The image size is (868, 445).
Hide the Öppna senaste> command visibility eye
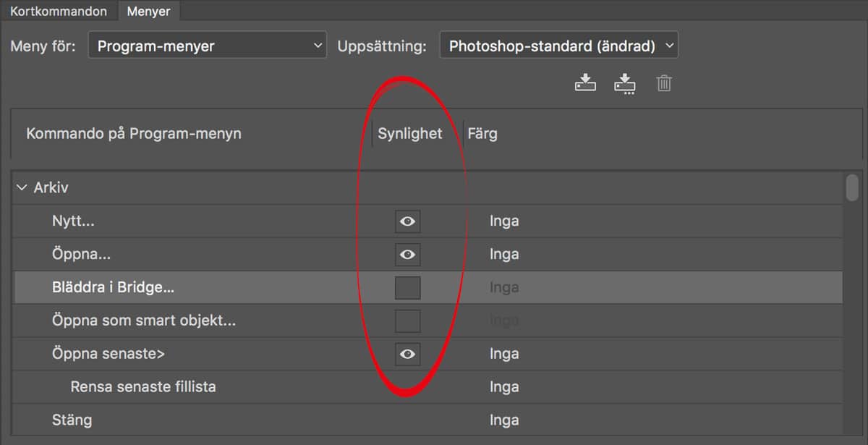click(408, 354)
